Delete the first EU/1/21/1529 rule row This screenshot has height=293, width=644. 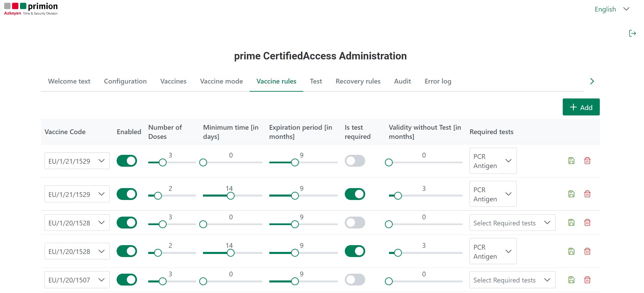click(x=587, y=161)
